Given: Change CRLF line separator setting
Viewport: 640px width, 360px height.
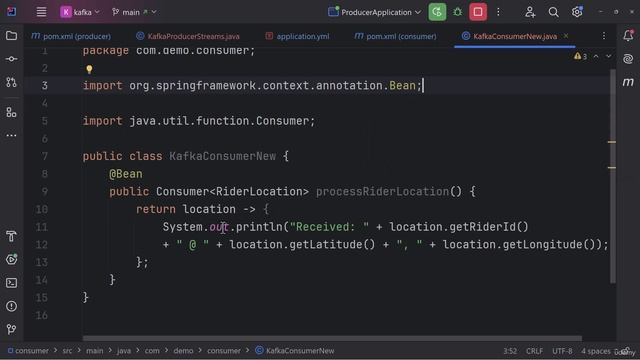Looking at the screenshot, I should pyautogui.click(x=534, y=351).
